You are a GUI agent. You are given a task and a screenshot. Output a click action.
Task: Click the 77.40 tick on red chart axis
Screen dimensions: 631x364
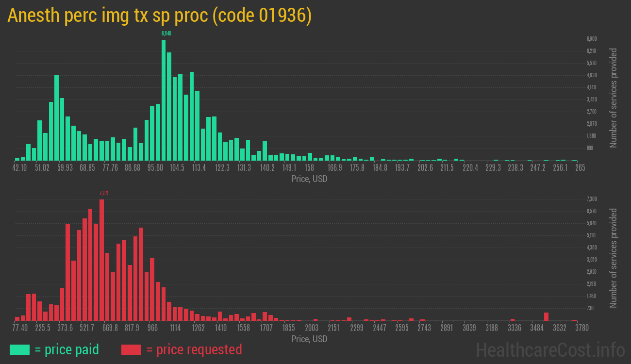(x=19, y=328)
